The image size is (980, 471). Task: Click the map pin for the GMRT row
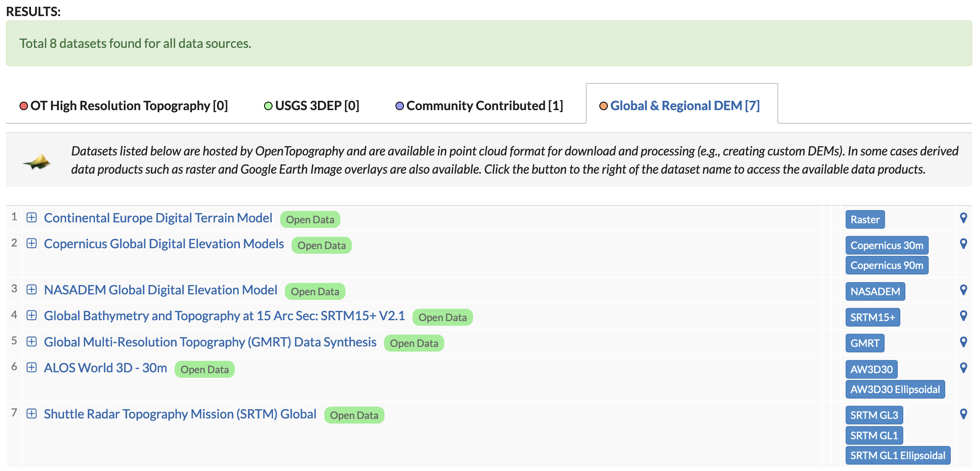click(963, 342)
